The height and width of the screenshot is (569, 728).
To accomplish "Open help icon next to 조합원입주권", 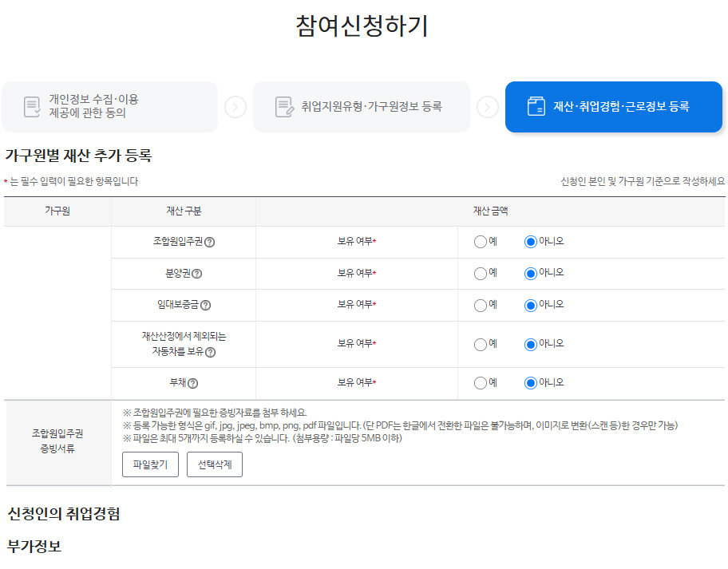I will (x=209, y=242).
